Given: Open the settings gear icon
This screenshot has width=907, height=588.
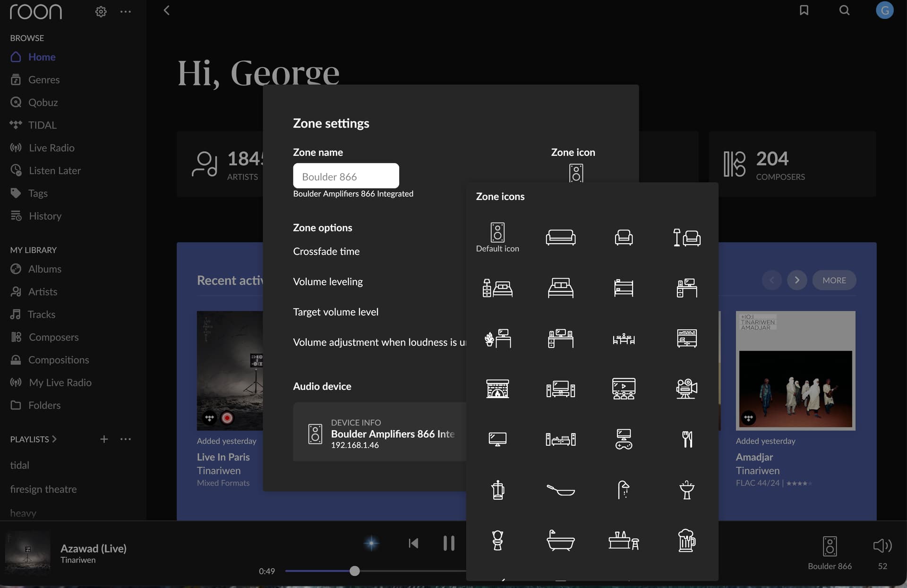Looking at the screenshot, I should pos(101,11).
